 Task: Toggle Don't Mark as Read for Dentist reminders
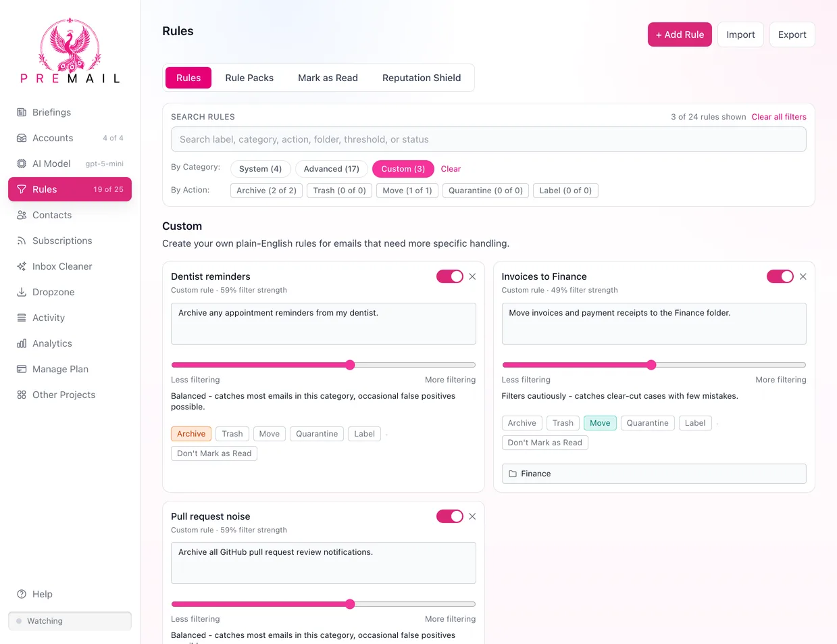(214, 453)
